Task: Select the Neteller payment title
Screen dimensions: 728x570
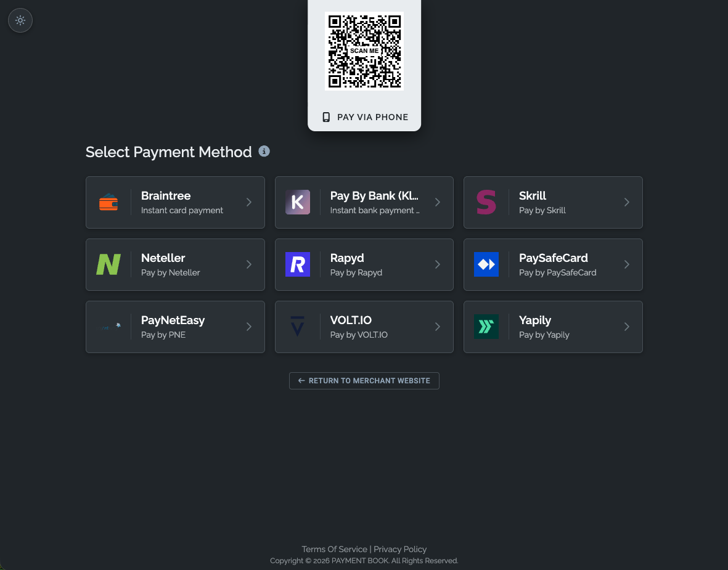Action: pos(163,258)
